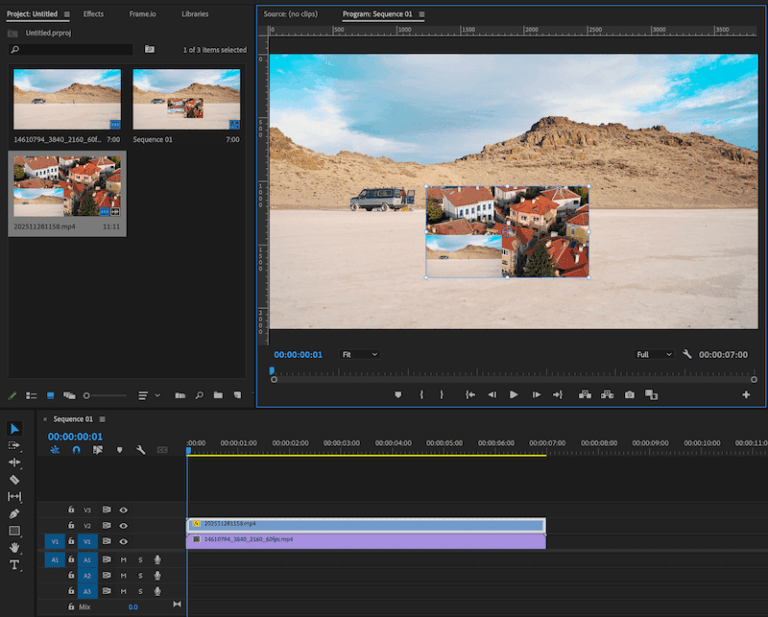
Task: Click the Mark Out bracket button
Action: (x=442, y=395)
